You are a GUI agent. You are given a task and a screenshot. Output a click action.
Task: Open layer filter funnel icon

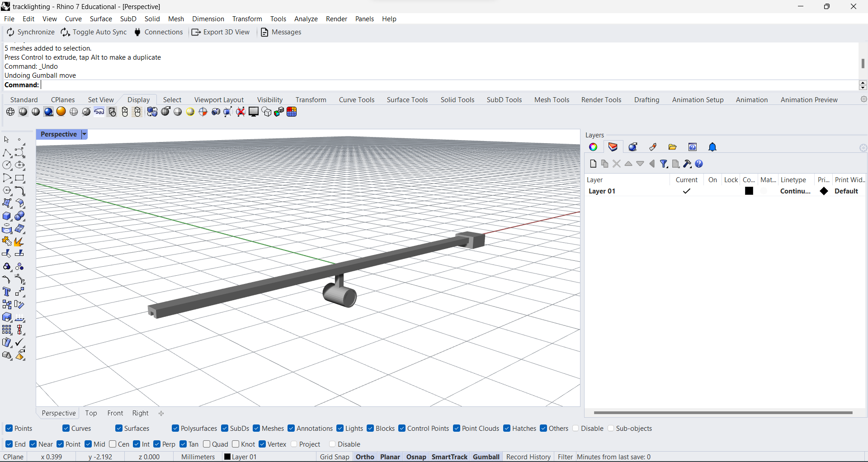coord(664,164)
